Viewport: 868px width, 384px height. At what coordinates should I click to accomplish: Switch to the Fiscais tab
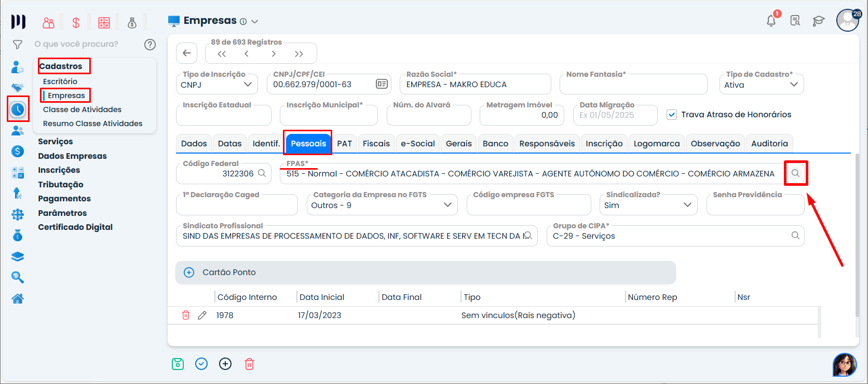pos(376,144)
